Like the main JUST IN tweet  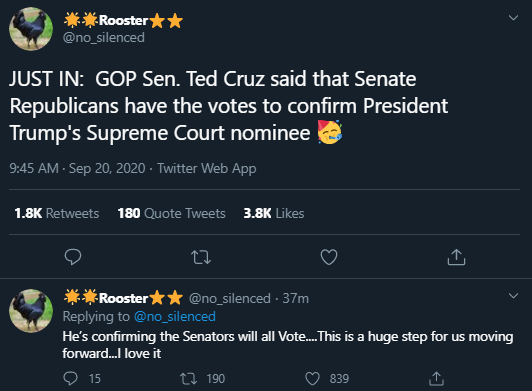(329, 257)
